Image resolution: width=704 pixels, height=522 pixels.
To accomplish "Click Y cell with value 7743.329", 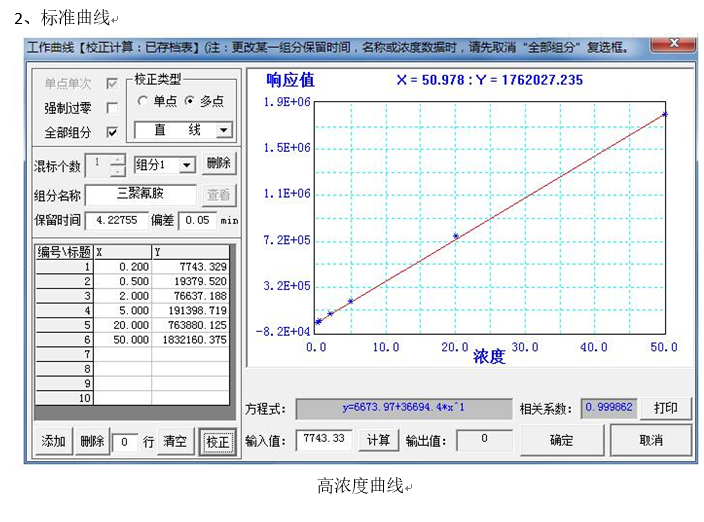I will pyautogui.click(x=190, y=267).
